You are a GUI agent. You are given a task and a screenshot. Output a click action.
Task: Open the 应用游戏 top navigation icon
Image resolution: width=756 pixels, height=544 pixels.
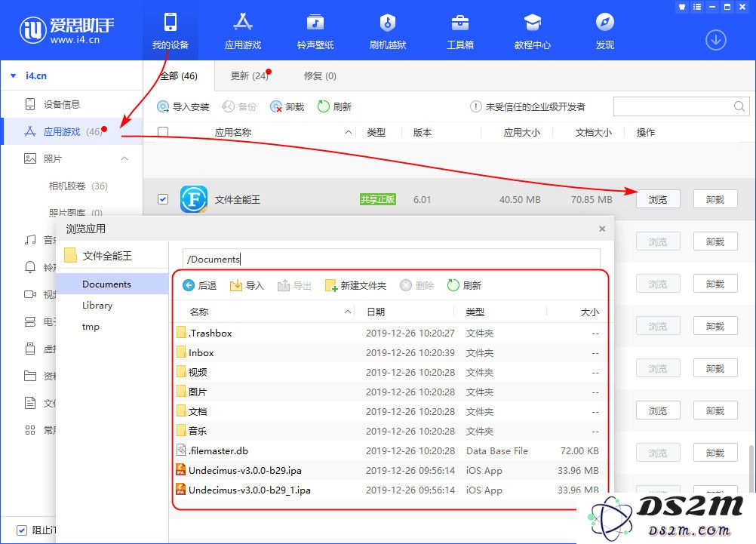click(242, 31)
